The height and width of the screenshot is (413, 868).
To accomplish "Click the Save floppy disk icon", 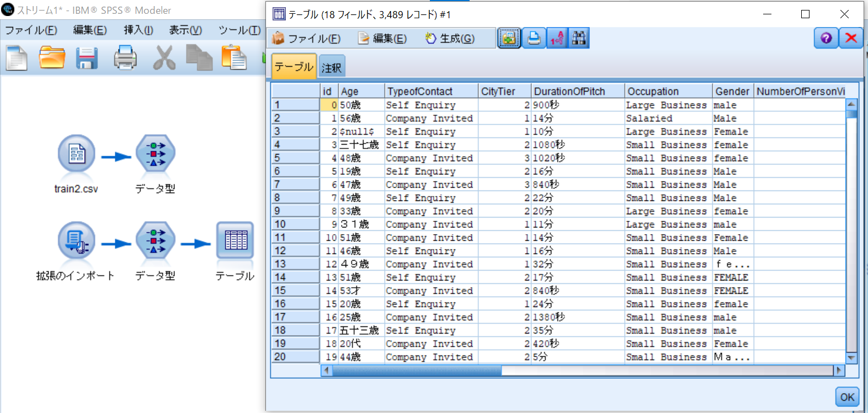I will [x=87, y=58].
